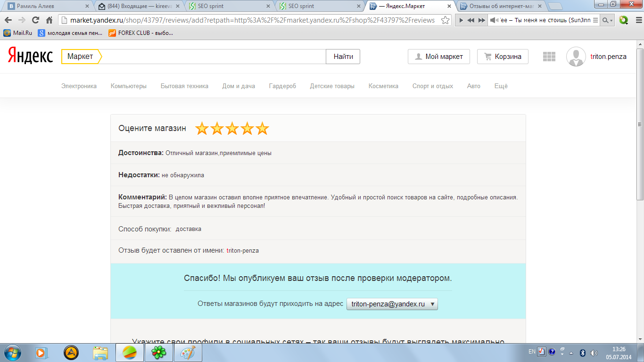644x362 pixels.
Task: Play the track in the music toolbar
Action: [462, 20]
